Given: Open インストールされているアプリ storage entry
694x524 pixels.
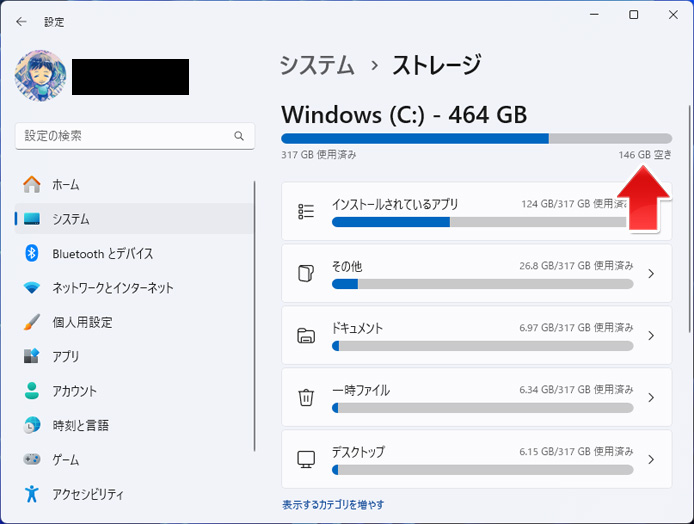Looking at the screenshot, I should [x=476, y=211].
